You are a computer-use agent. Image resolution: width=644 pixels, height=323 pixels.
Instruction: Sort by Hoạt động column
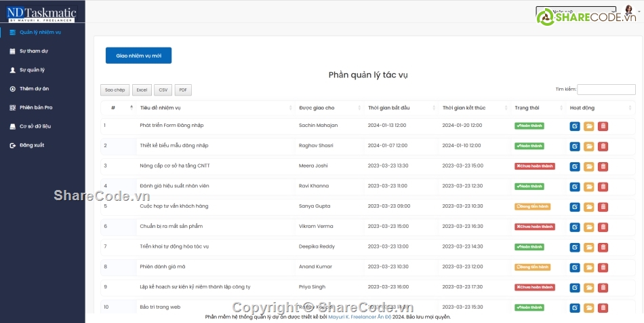[601, 108]
